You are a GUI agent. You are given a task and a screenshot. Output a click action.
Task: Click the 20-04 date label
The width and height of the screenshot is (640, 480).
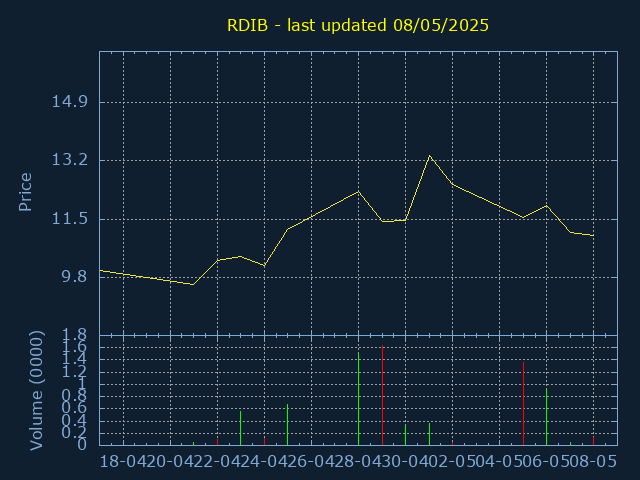point(170,461)
